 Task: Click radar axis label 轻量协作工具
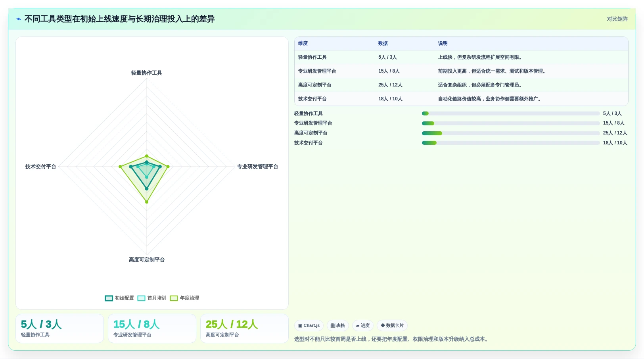click(x=147, y=73)
